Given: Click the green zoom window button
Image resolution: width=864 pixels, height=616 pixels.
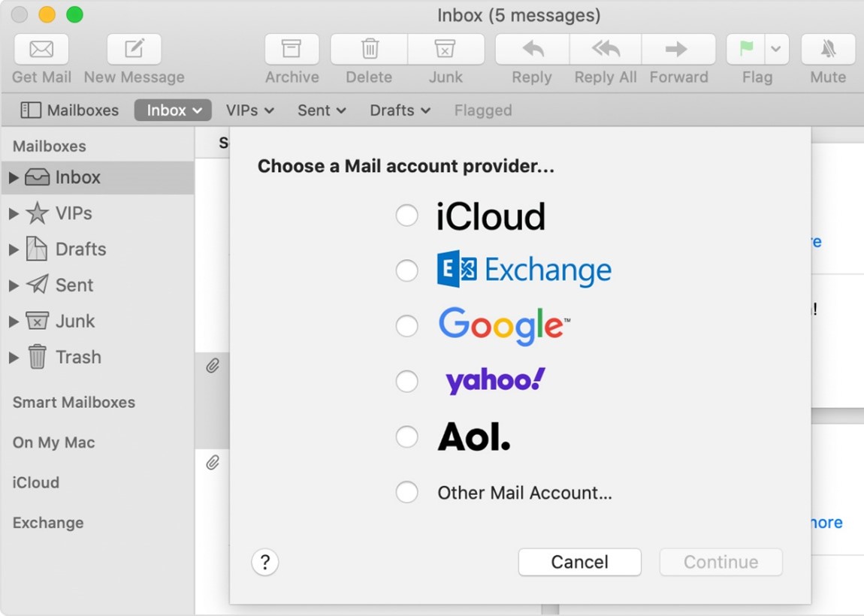Looking at the screenshot, I should pyautogui.click(x=75, y=14).
